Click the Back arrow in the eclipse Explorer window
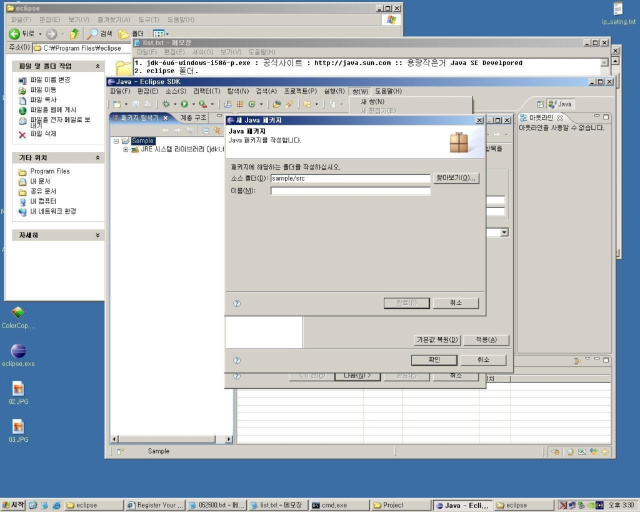Image resolution: width=640 pixels, height=512 pixels. [x=14, y=34]
